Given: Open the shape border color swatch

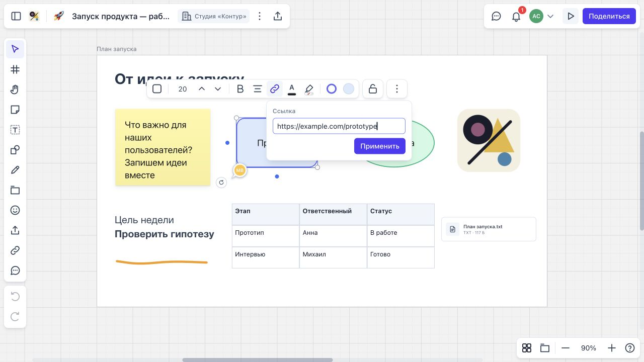Looking at the screenshot, I should pos(332,89).
